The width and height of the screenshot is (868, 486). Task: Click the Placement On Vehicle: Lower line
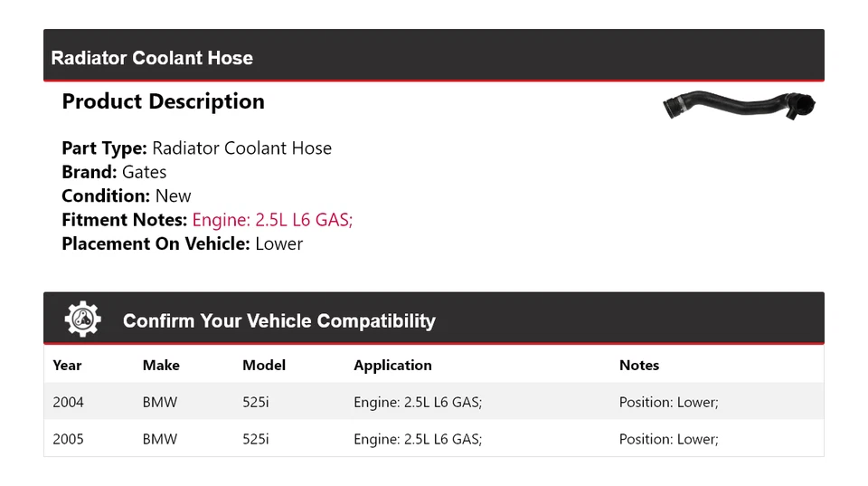click(x=182, y=243)
